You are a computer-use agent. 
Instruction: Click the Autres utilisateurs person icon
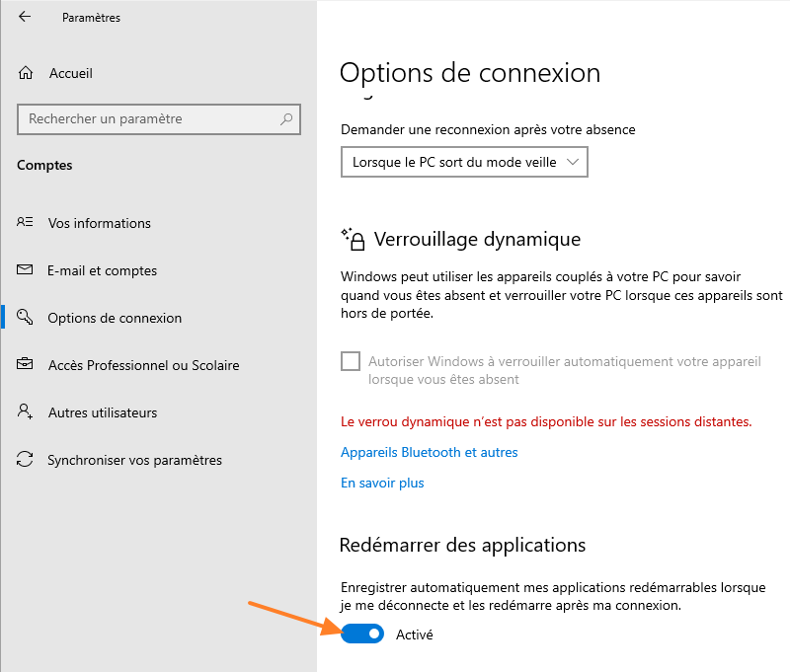tap(26, 412)
